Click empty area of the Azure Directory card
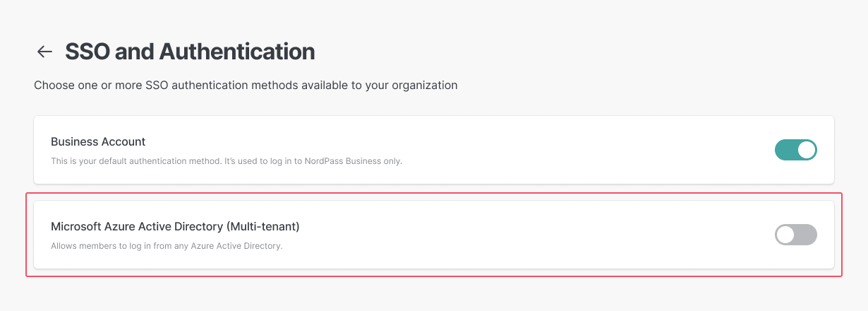The height and width of the screenshot is (311, 868). point(529,235)
